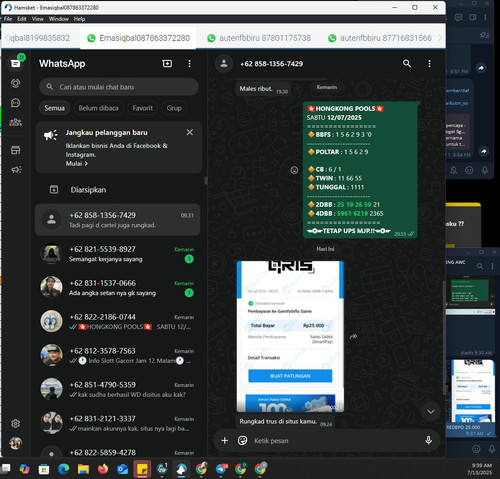Open Microsoft Edge from taskbar
The image size is (500, 479).
(x=63, y=469)
